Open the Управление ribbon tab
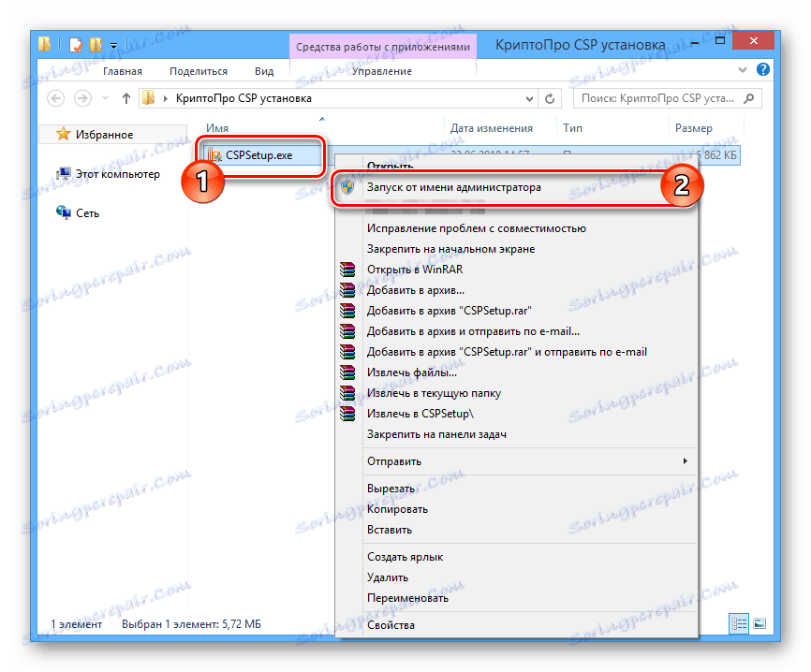The height and width of the screenshot is (672, 811). [x=382, y=71]
